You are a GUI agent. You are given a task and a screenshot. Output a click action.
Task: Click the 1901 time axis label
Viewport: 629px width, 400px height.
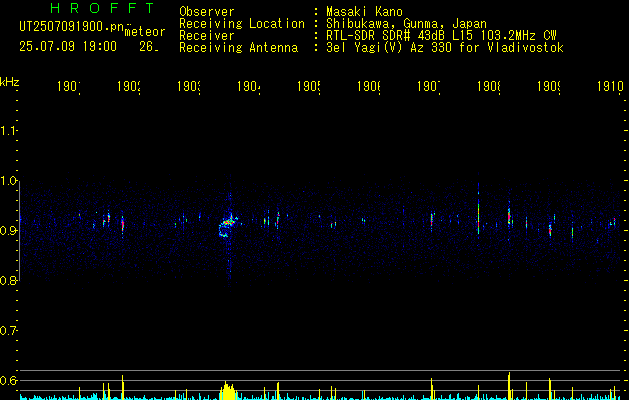(x=68, y=86)
